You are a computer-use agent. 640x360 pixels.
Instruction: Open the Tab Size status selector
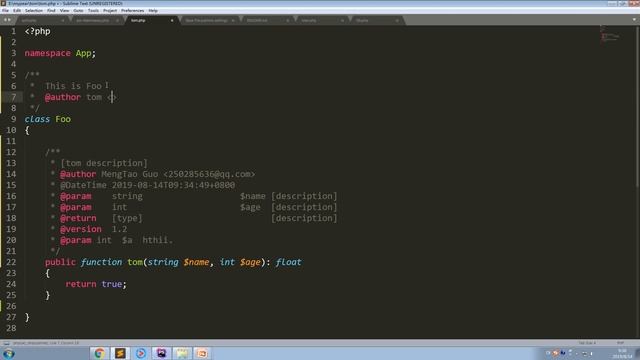pos(587,343)
